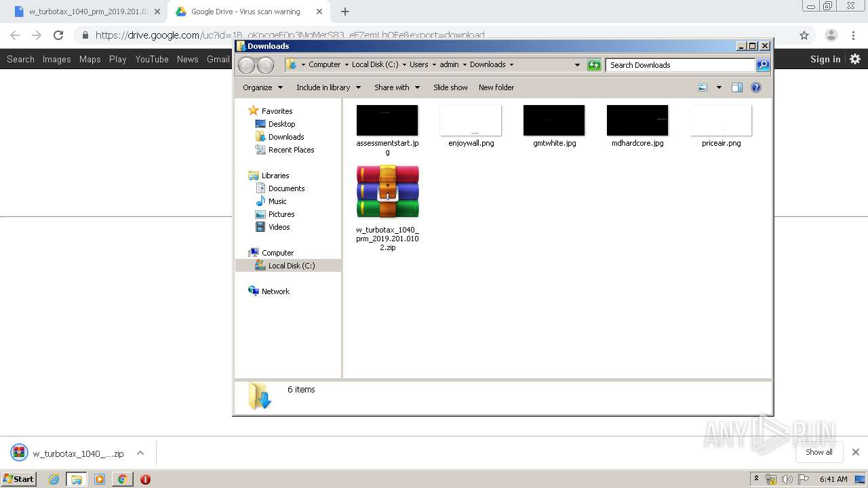Close the Chrome downloads bar

tap(855, 452)
